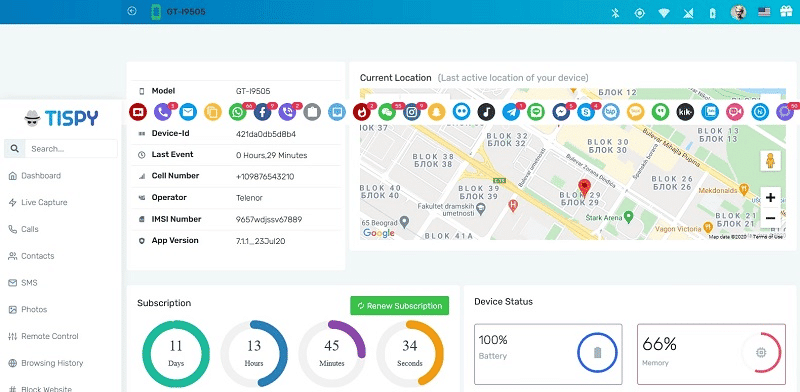Click the GPS location status icon
The width and height of the screenshot is (800, 392).
click(639, 13)
